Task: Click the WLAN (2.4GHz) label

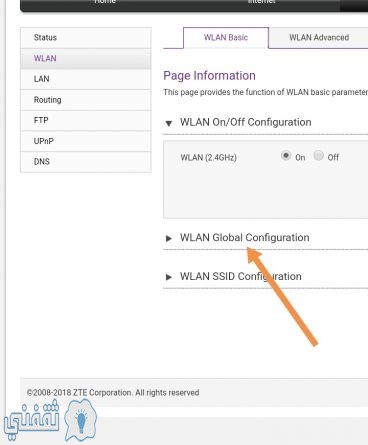Action: [x=209, y=157]
